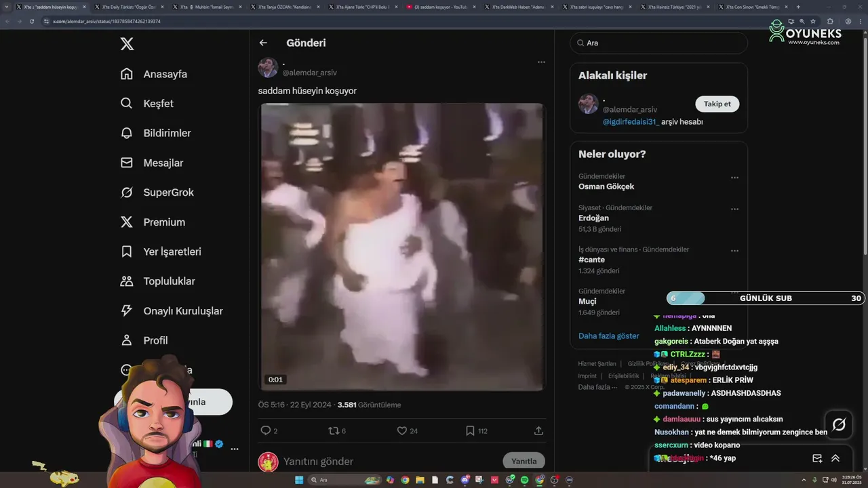Viewport: 868px width, 488px height.
Task: Open Osman Gökçek trending topic
Action: pos(606,186)
